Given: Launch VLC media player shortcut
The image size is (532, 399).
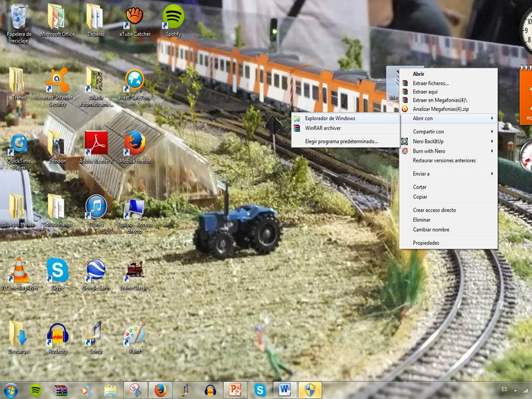Looking at the screenshot, I should click(x=19, y=274).
